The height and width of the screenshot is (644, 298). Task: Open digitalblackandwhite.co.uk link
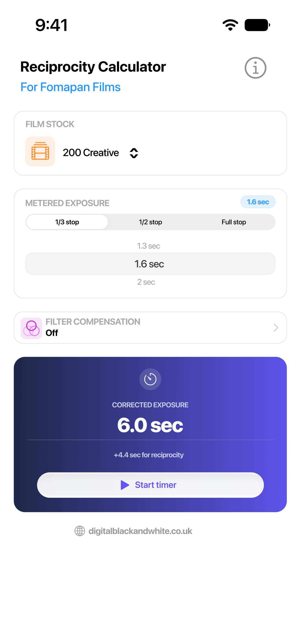click(x=140, y=531)
